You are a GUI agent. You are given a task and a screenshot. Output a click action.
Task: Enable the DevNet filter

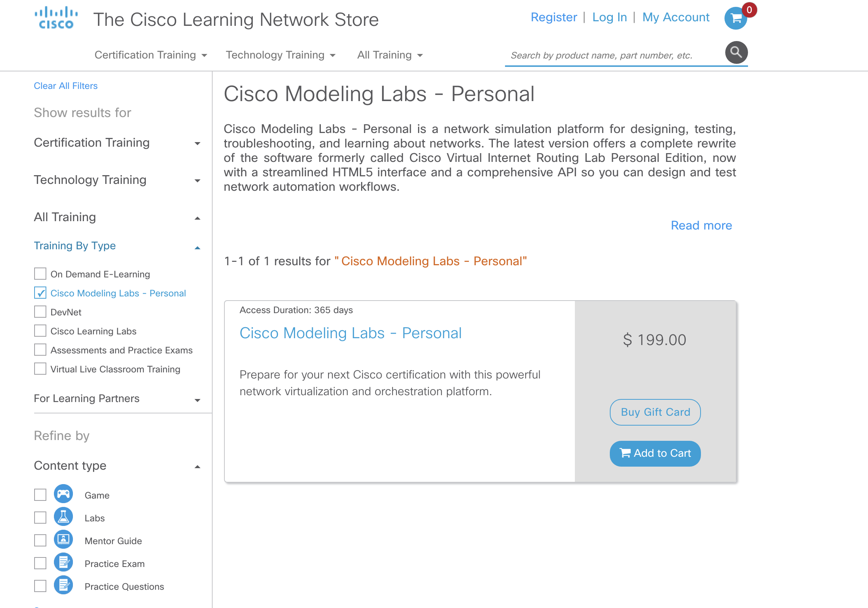(x=39, y=312)
